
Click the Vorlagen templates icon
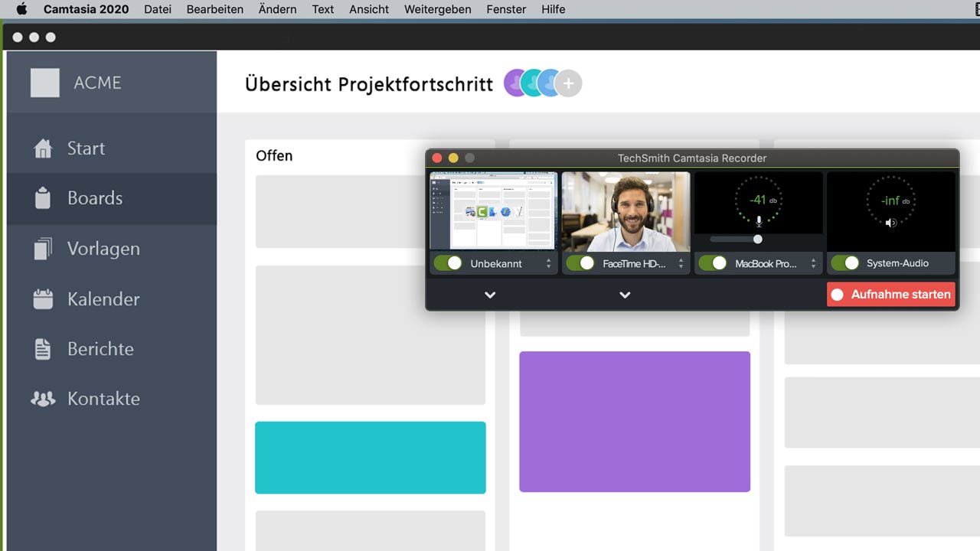click(x=43, y=249)
